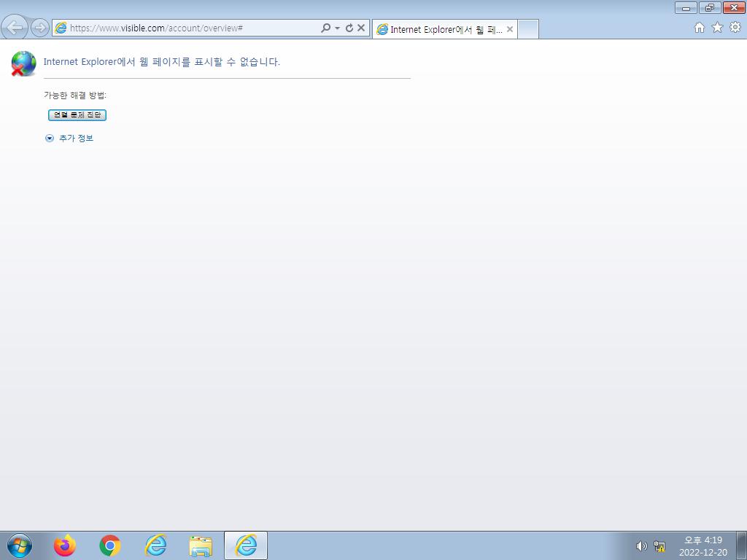Launch Google Chrome from the taskbar
The image size is (747, 560).
coord(110,545)
